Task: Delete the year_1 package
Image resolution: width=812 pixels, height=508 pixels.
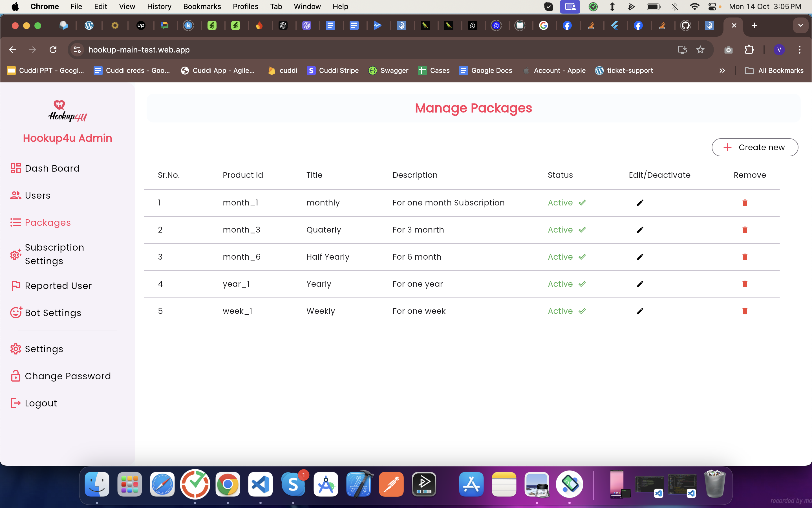Action: click(745, 284)
